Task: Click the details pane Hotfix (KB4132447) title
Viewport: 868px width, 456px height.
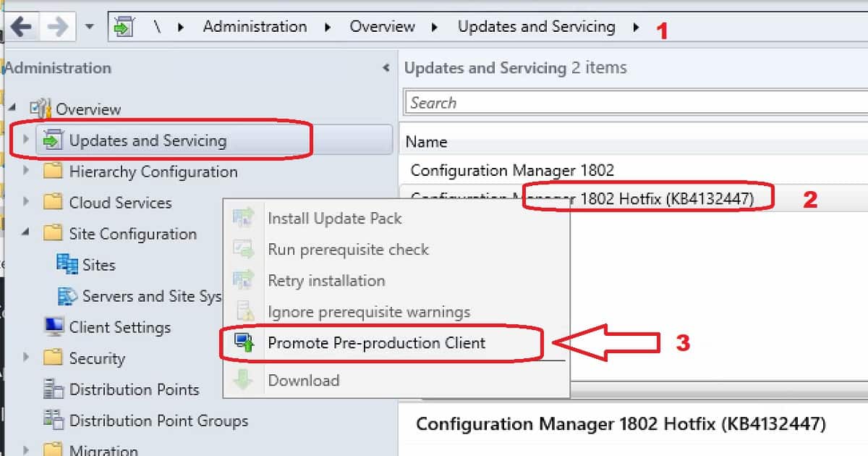Action: click(x=621, y=423)
